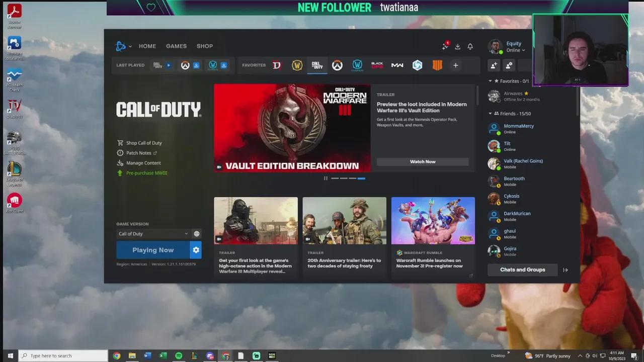
Task: Click the Watch Now button
Action: coord(423,161)
